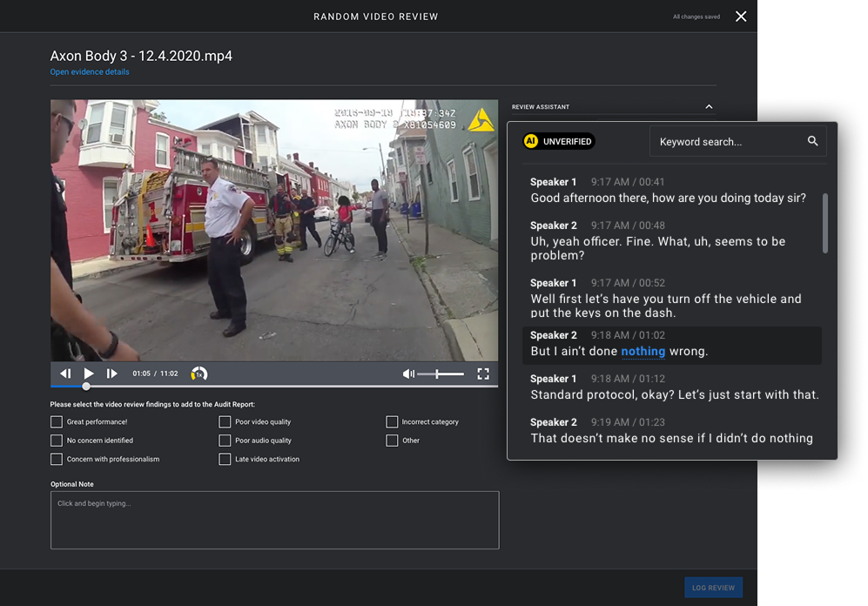Open evidence details link
Viewport: 868px width, 606px height.
tap(90, 72)
